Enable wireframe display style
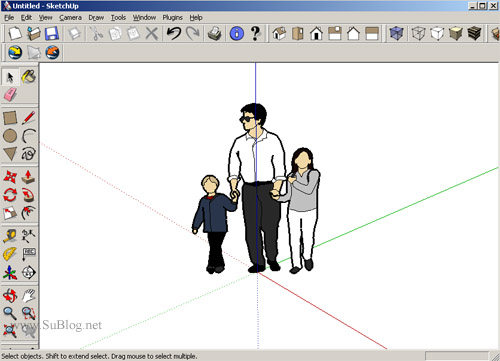 click(x=418, y=34)
